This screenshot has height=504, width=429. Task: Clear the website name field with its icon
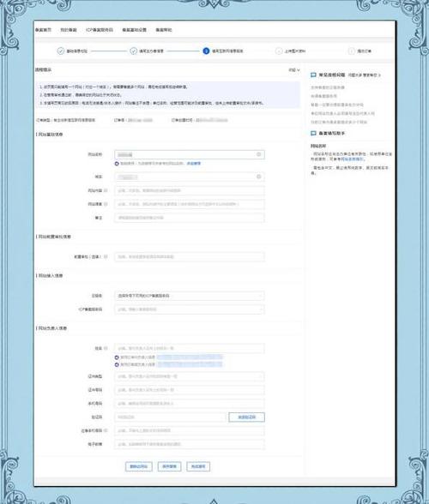[258, 154]
